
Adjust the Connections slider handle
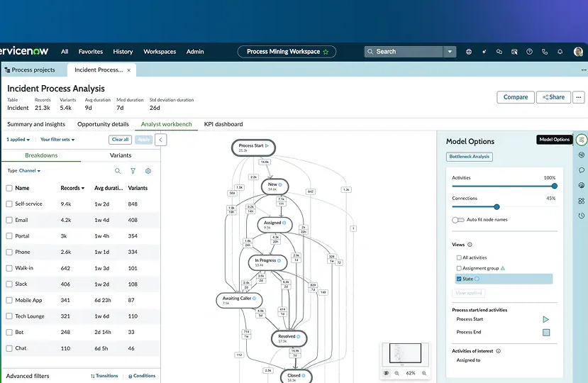[x=497, y=207]
